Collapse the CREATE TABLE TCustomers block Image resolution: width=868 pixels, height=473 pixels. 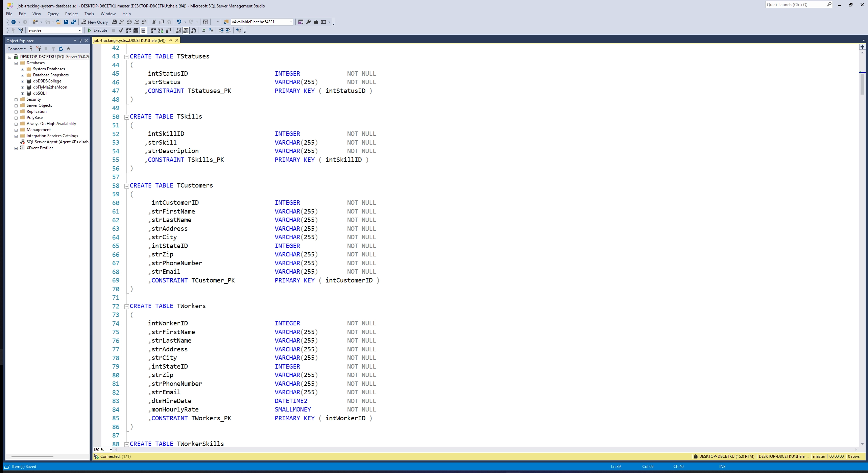coord(127,186)
